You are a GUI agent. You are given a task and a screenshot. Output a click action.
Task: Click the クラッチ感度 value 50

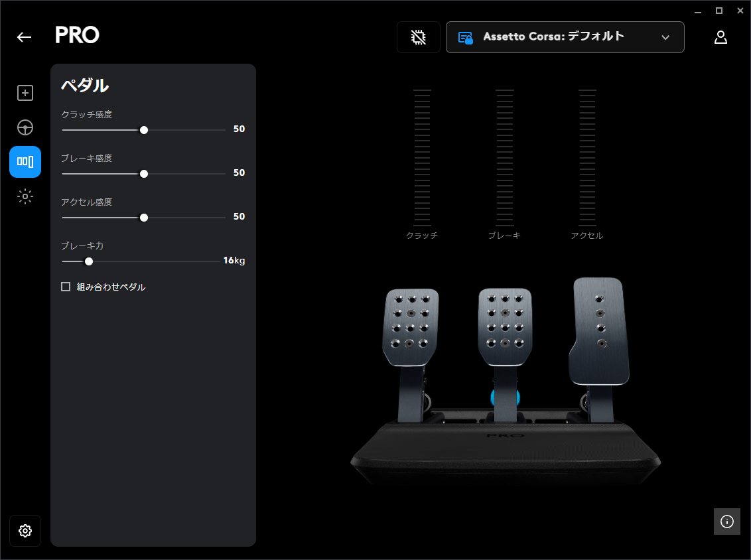(x=239, y=129)
